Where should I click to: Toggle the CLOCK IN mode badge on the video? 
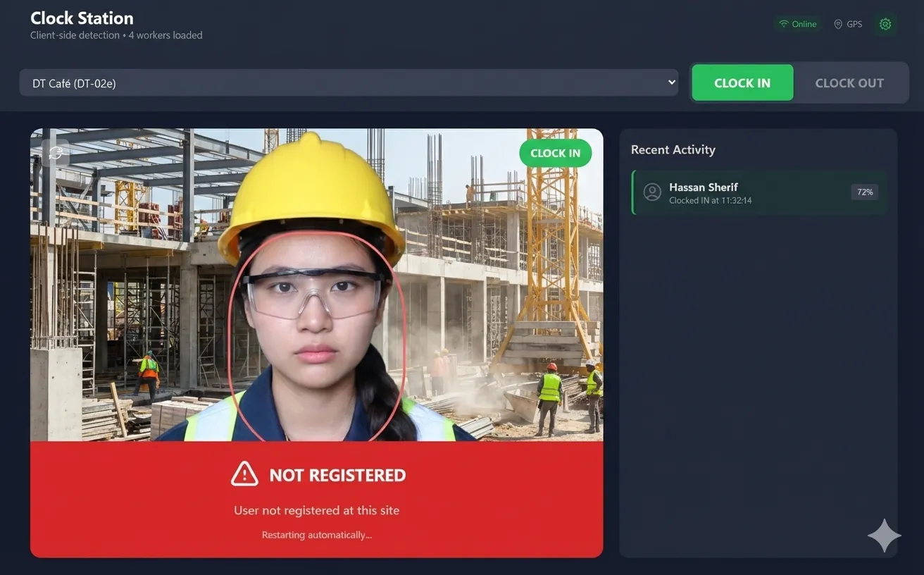coord(556,153)
